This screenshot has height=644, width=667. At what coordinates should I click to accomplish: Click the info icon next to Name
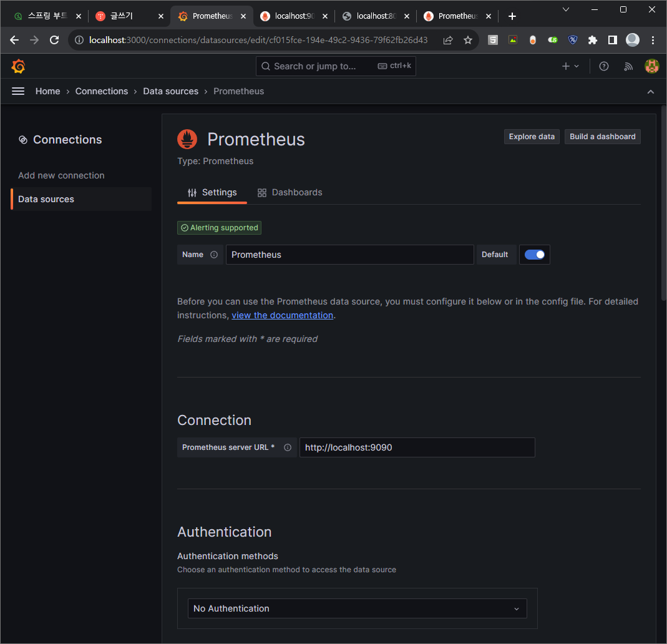coord(214,255)
